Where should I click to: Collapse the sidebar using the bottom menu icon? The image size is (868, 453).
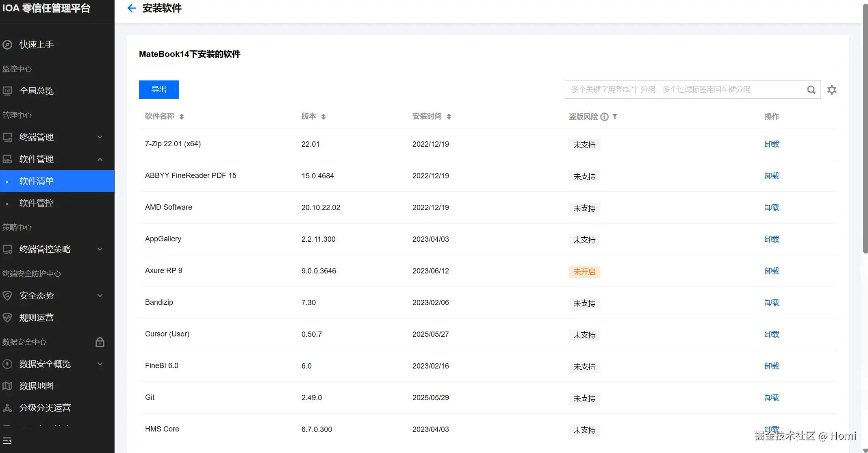coord(7,441)
